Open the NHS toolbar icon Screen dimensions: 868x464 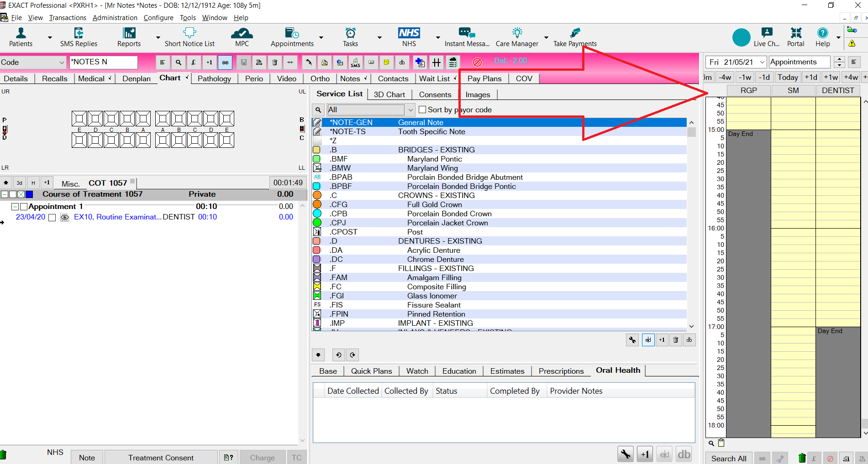[x=409, y=37]
